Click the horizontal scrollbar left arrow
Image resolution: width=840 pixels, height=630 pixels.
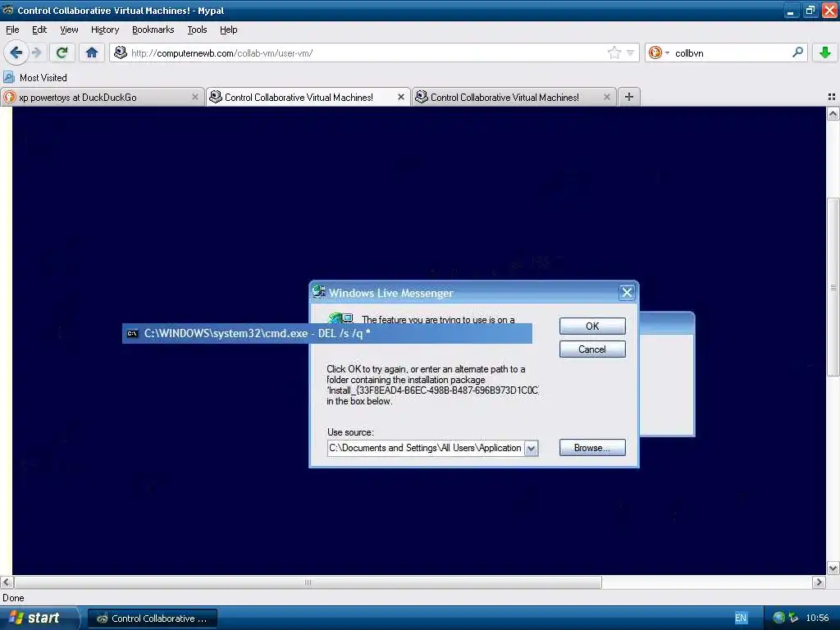(x=7, y=582)
